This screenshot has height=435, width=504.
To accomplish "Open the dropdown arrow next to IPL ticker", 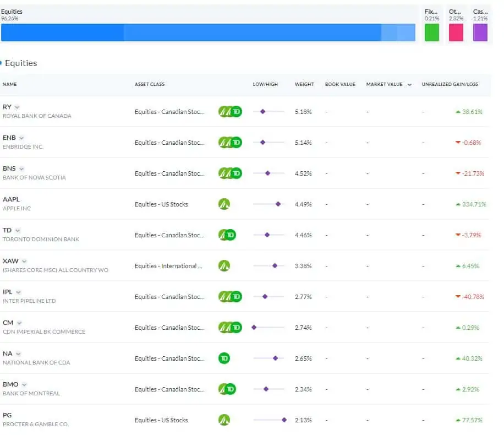I will [19, 292].
